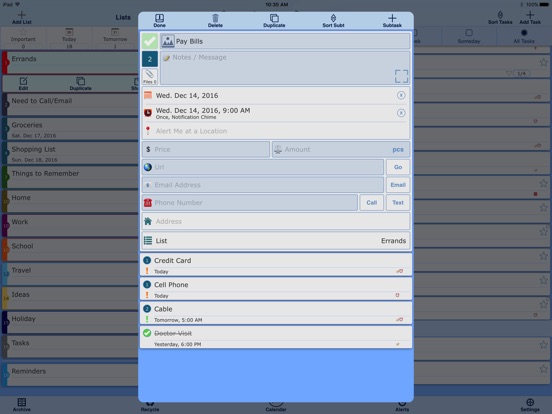Tap the Phone Number input field

click(x=250, y=202)
